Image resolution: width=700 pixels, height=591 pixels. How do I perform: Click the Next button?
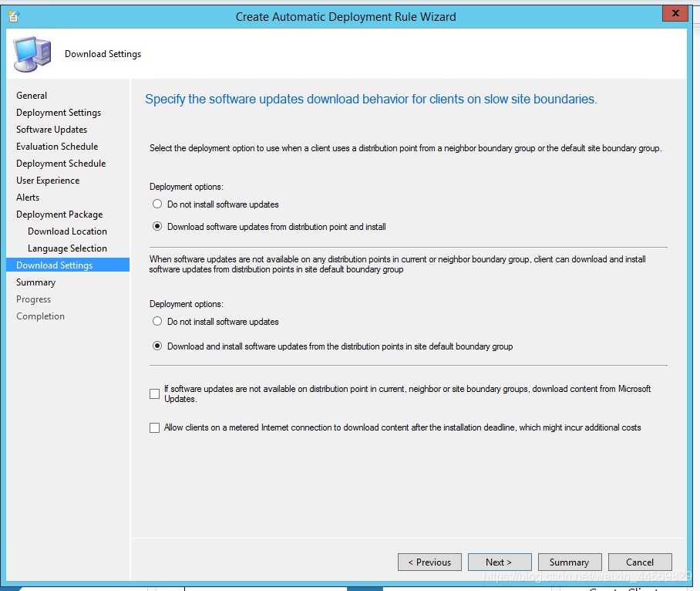click(x=500, y=562)
